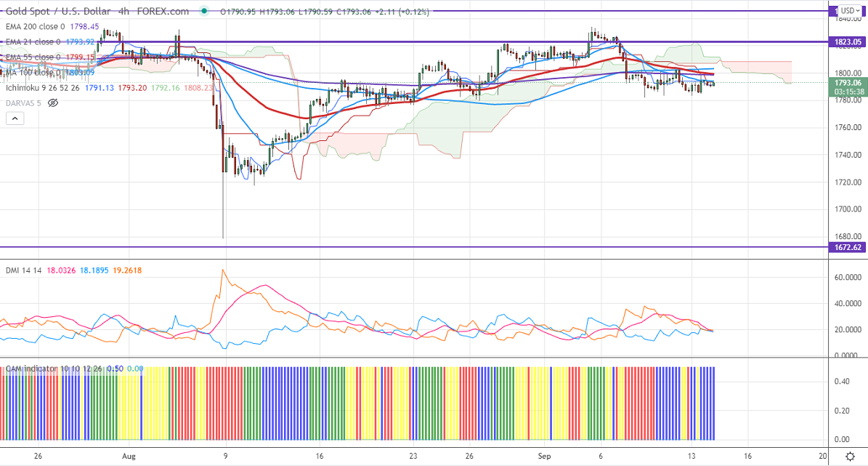Click the 1720.00 price axis label

(848, 182)
